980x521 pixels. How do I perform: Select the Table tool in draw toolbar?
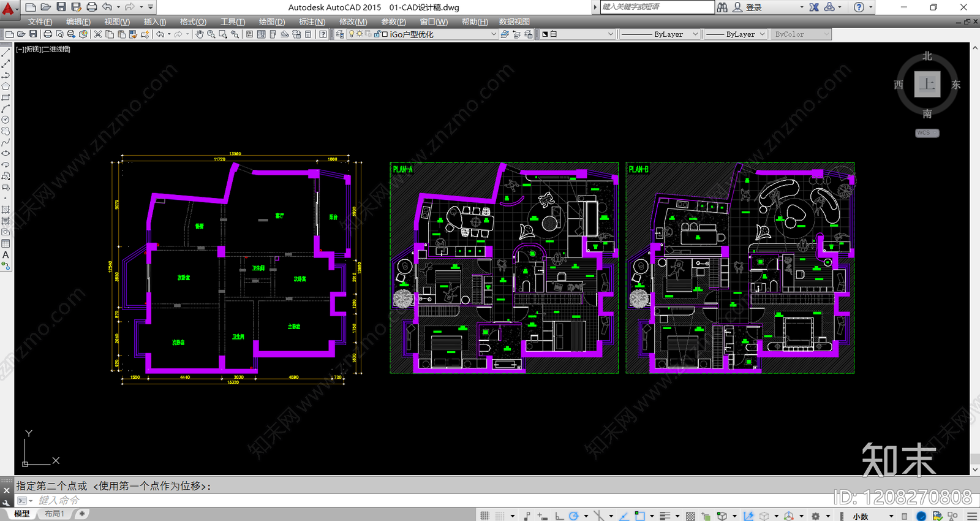(x=6, y=243)
